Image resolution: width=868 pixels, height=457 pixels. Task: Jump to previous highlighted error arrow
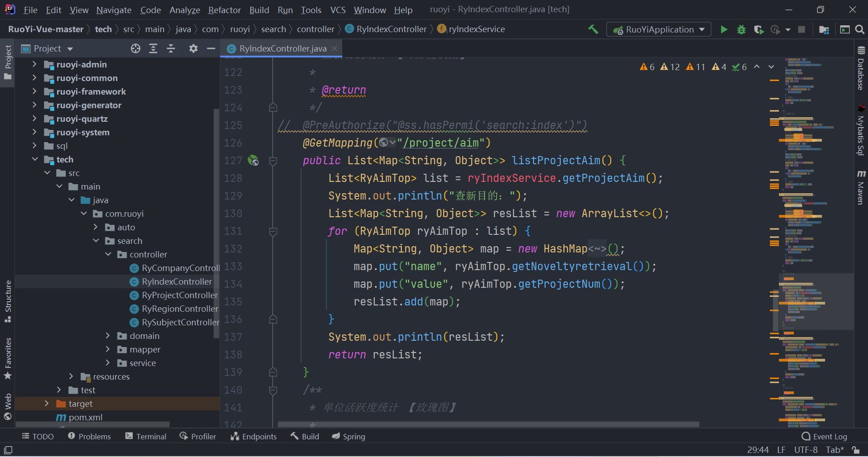click(757, 67)
